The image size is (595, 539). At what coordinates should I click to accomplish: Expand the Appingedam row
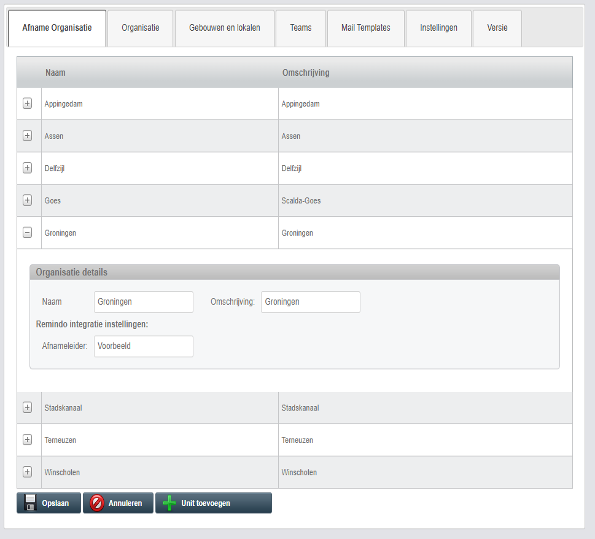27,103
